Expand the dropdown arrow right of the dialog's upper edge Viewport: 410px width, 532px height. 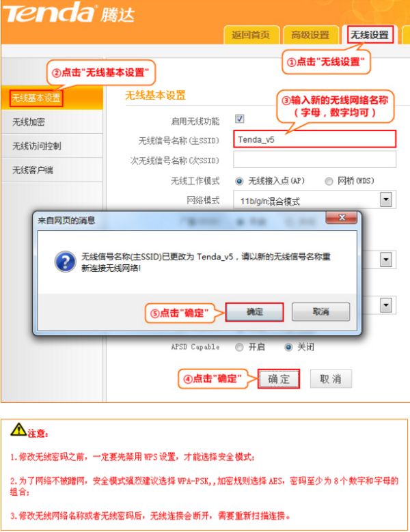coord(386,260)
